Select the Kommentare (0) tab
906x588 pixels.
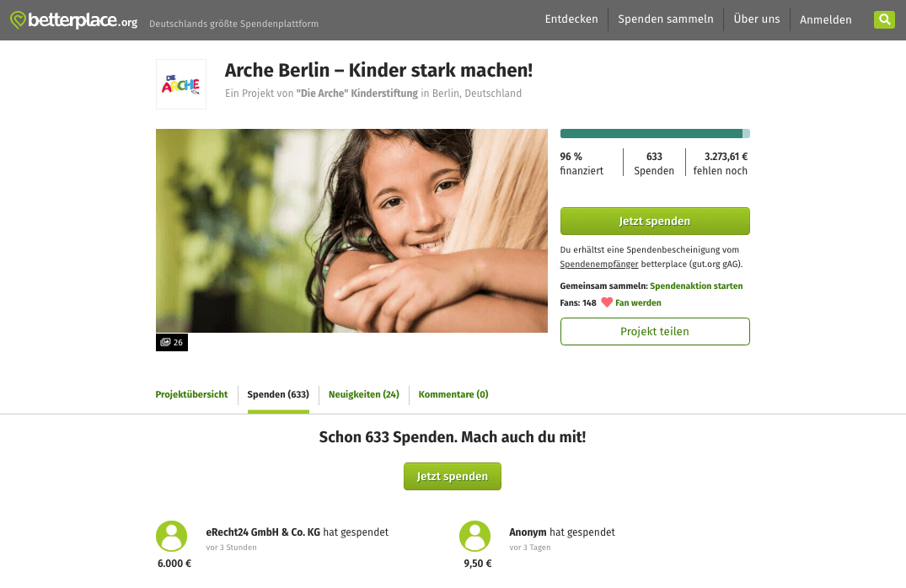point(453,394)
